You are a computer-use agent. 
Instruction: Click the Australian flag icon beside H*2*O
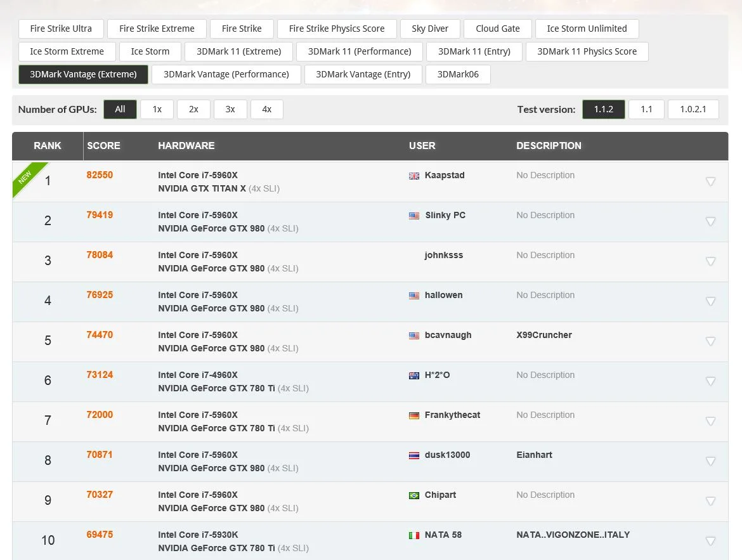(414, 376)
